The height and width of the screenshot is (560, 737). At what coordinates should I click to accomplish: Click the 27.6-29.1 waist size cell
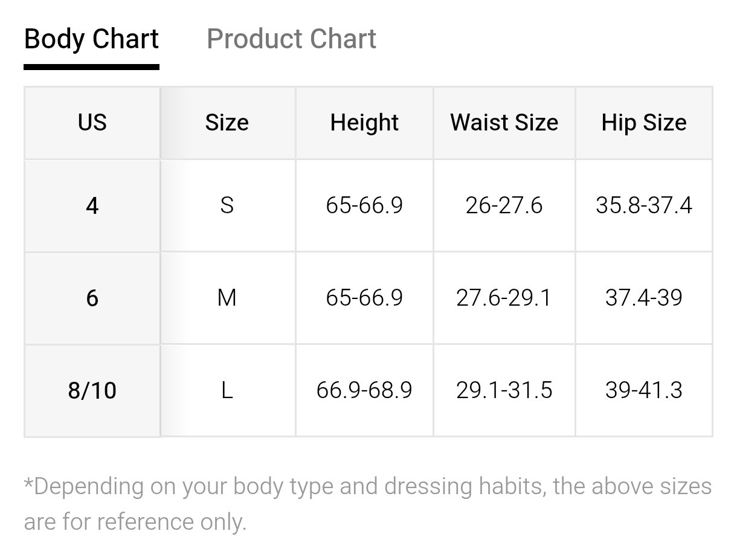coord(504,298)
